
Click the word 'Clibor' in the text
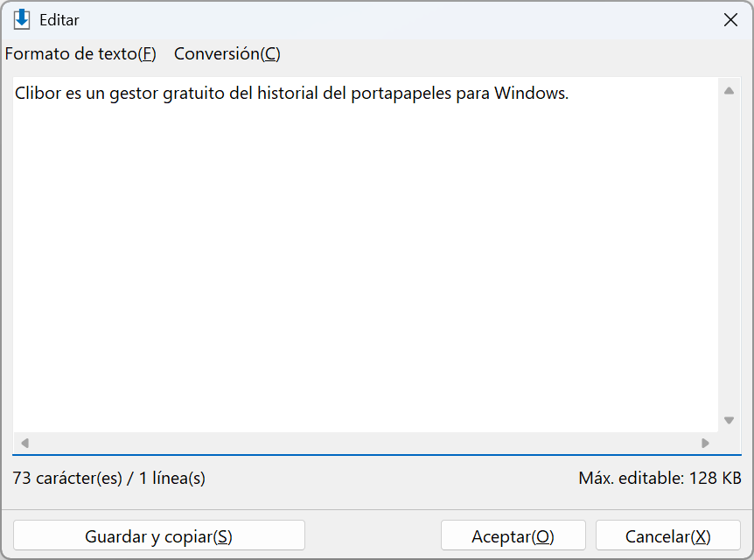coord(38,93)
